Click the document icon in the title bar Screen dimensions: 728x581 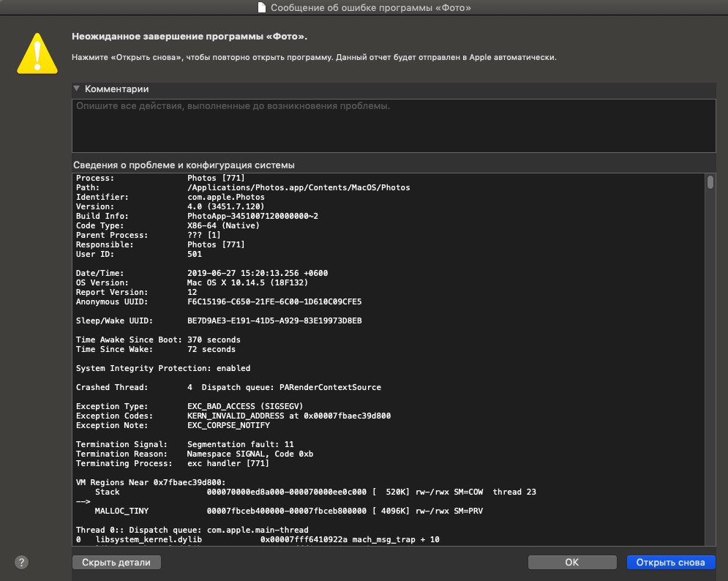(x=262, y=7)
